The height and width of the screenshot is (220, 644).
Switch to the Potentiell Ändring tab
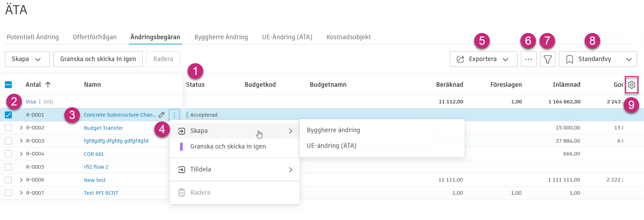33,37
